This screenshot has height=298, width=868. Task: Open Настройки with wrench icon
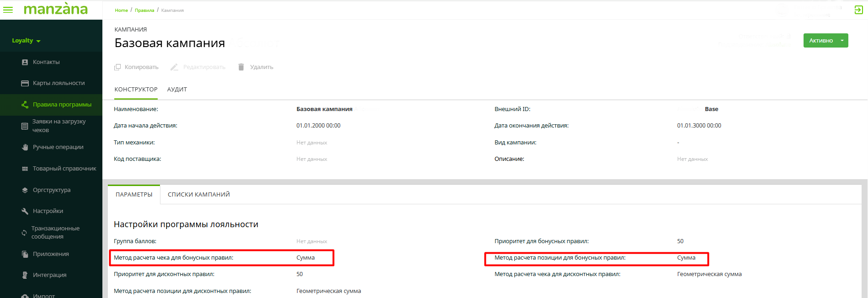click(x=48, y=211)
